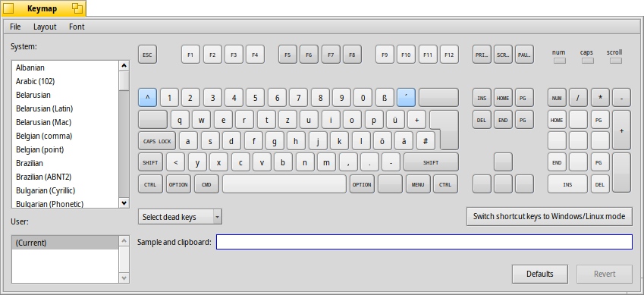Select Arabic (102) keymap
The image size is (644, 295).
(65, 81)
